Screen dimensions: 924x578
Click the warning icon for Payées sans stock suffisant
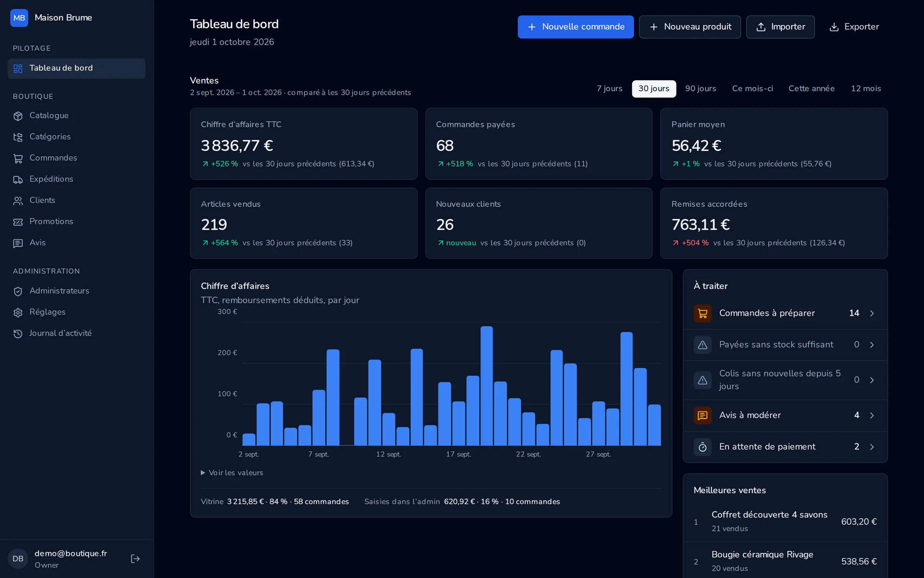(703, 345)
